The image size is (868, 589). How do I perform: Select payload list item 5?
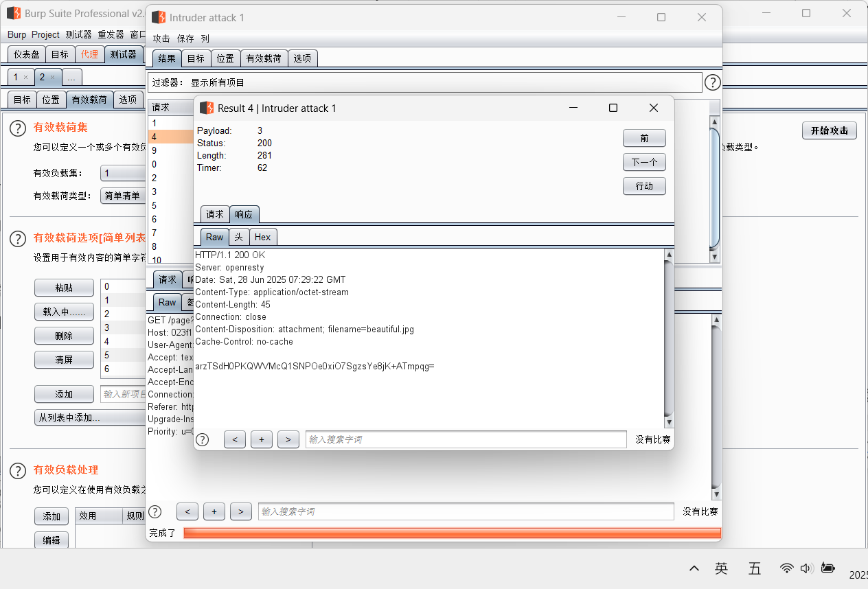pyautogui.click(x=124, y=355)
